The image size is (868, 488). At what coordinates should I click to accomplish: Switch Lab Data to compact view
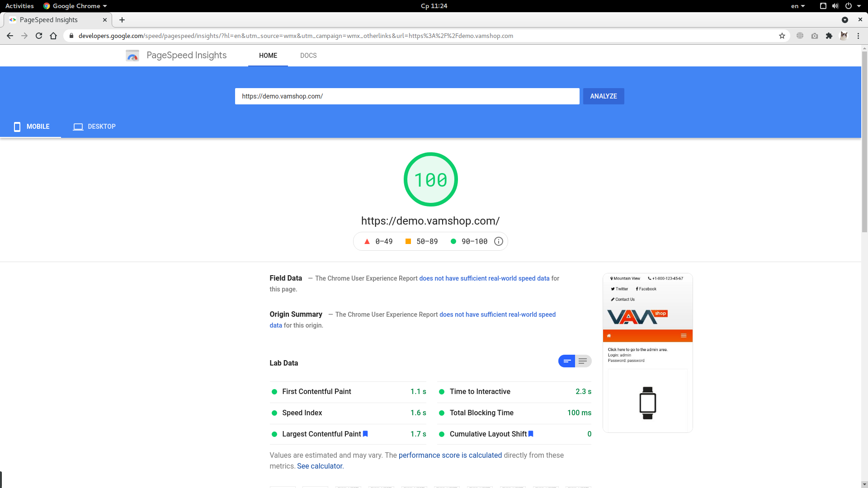(x=566, y=361)
